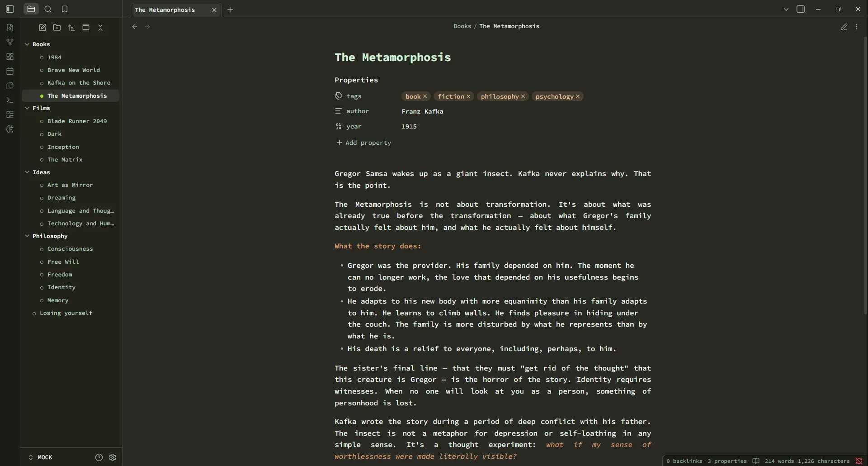Image resolution: width=868 pixels, height=466 pixels.
Task: Open Brave New World note
Action: point(74,70)
